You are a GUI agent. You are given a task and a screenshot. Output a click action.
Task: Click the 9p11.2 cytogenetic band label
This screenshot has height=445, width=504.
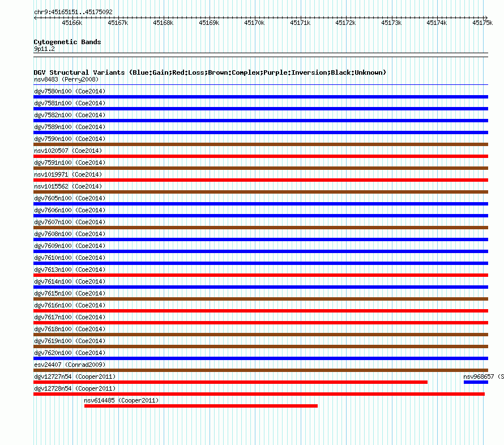[44, 49]
